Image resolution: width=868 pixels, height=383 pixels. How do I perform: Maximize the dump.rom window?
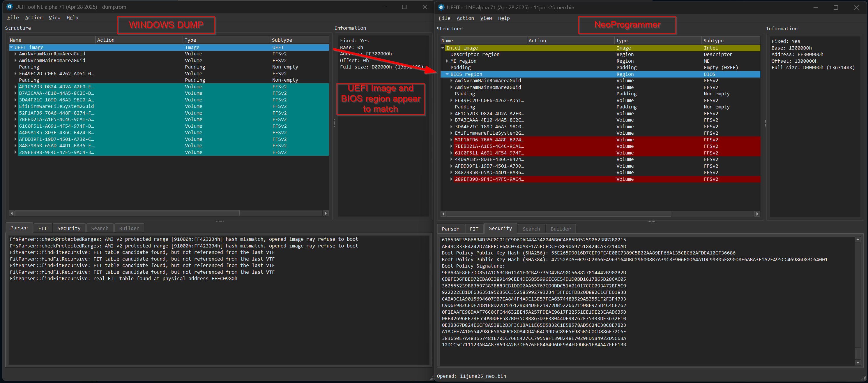point(404,7)
